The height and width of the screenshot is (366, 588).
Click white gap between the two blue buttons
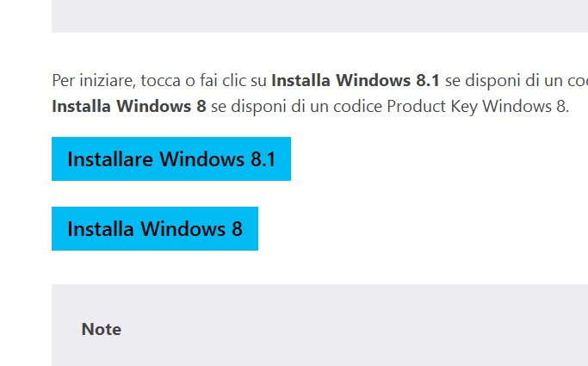[172, 194]
